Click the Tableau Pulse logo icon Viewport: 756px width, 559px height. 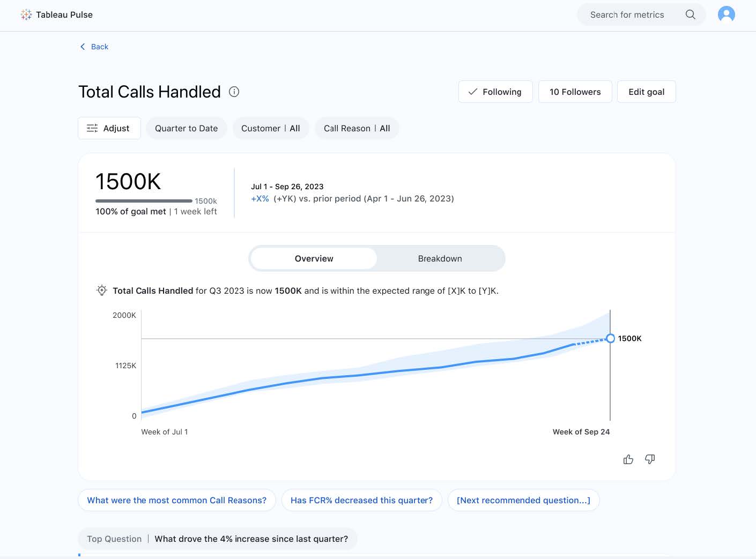pyautogui.click(x=26, y=15)
